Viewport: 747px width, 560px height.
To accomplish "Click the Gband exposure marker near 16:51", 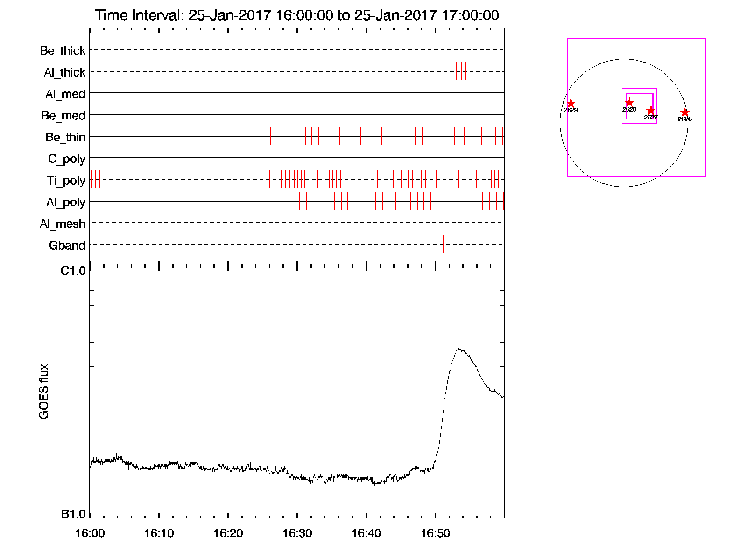I will (x=444, y=244).
